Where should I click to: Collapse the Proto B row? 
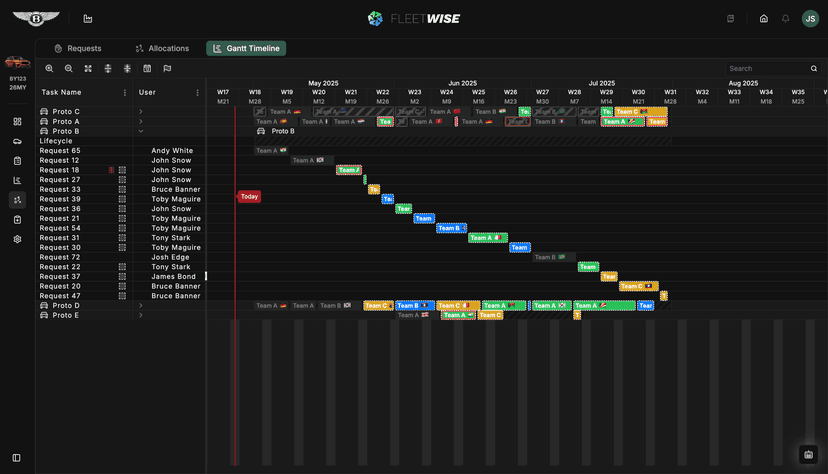[x=141, y=131]
